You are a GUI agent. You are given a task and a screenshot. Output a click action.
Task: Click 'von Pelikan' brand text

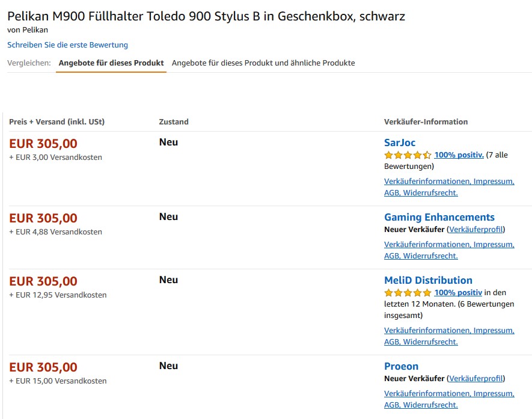[28, 30]
